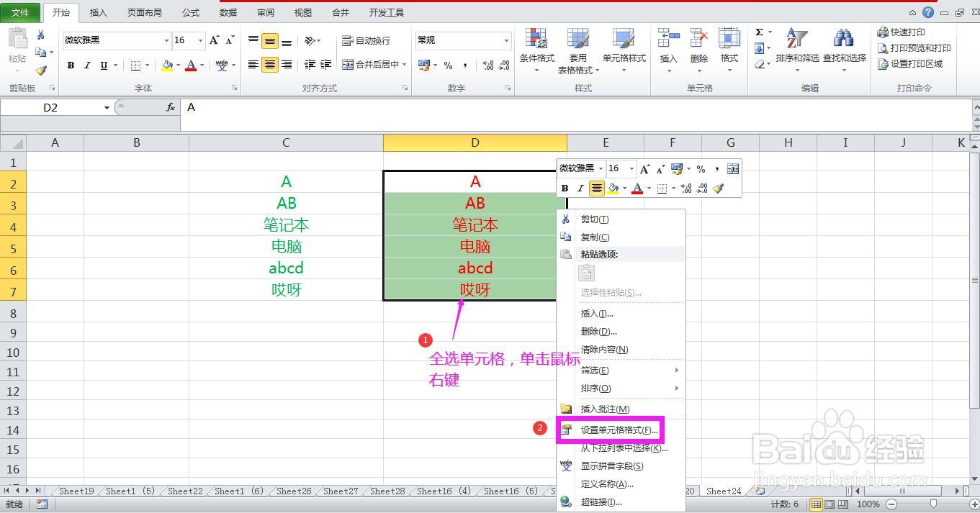The image size is (980, 513).
Task: Click the Insert Worksheet tab icon
Action: tap(760, 491)
